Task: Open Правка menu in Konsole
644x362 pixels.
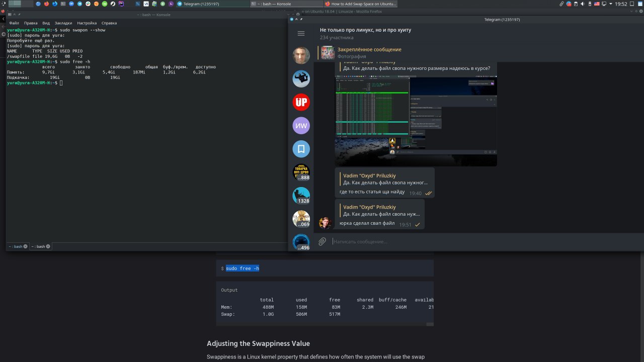Action: point(31,23)
